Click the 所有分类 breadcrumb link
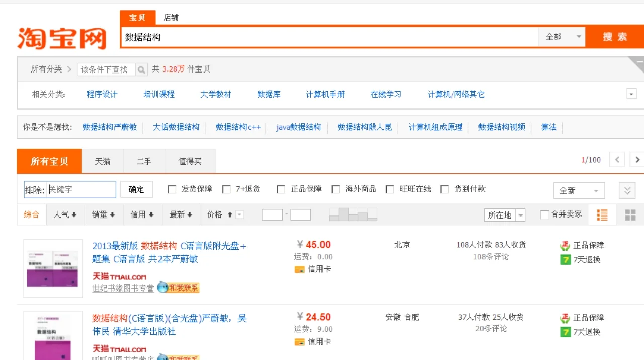Image resolution: width=644 pixels, height=360 pixels. 46,69
